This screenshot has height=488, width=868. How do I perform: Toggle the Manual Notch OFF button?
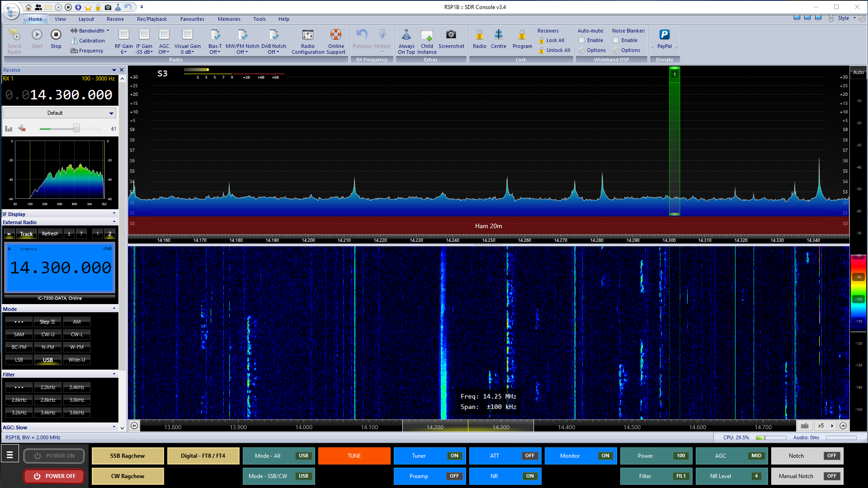pos(807,476)
